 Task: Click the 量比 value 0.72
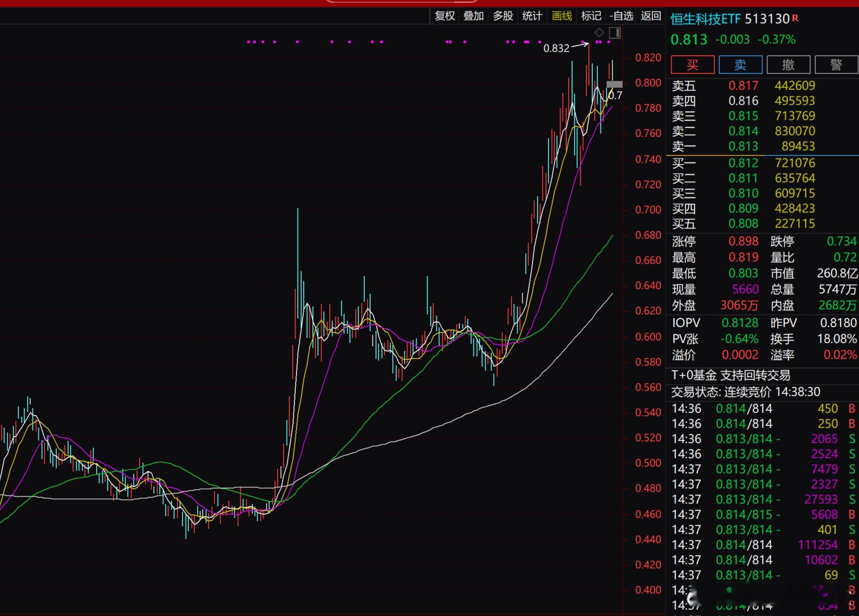[x=845, y=257]
